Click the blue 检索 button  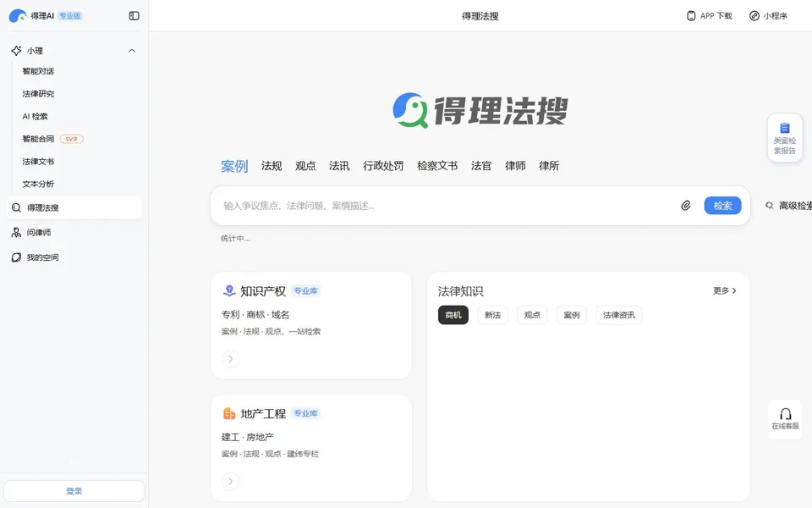pos(722,206)
